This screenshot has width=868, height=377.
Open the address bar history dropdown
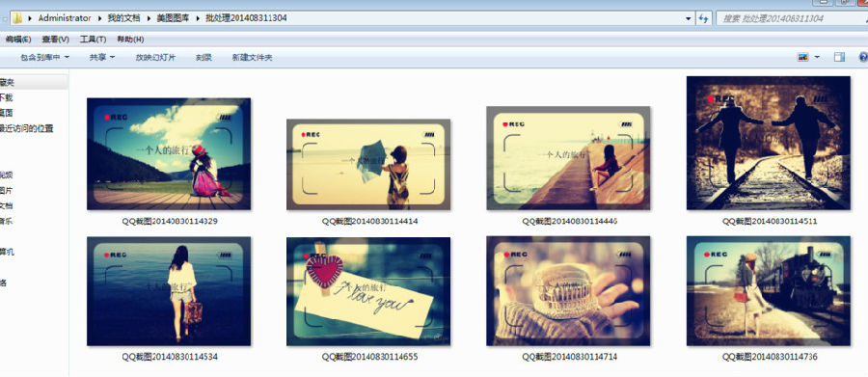(x=689, y=18)
